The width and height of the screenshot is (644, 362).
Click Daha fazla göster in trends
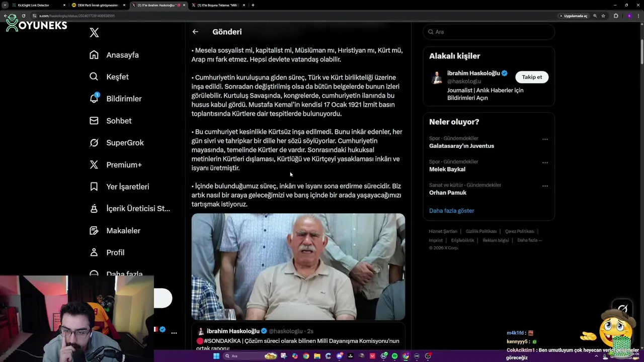[451, 211]
